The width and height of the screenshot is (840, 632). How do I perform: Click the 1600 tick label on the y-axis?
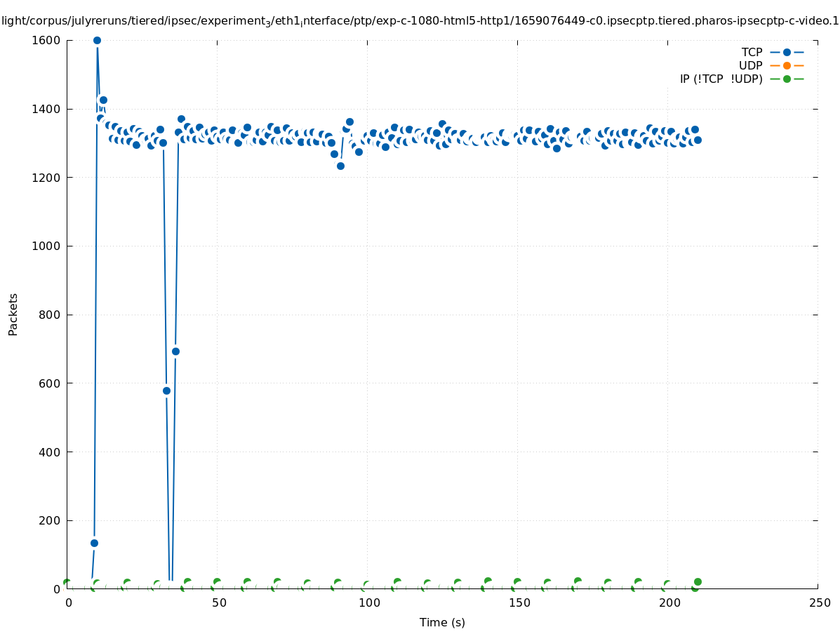(x=47, y=41)
